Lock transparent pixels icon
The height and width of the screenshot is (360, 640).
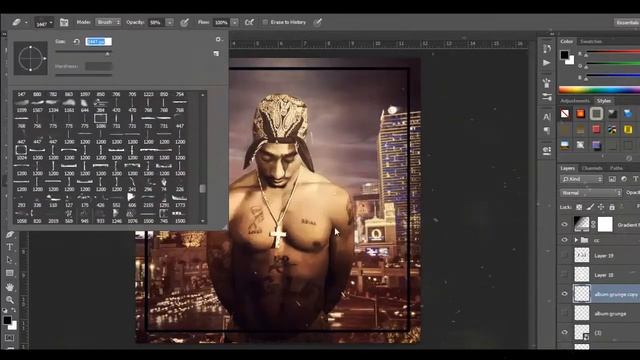[579, 207]
